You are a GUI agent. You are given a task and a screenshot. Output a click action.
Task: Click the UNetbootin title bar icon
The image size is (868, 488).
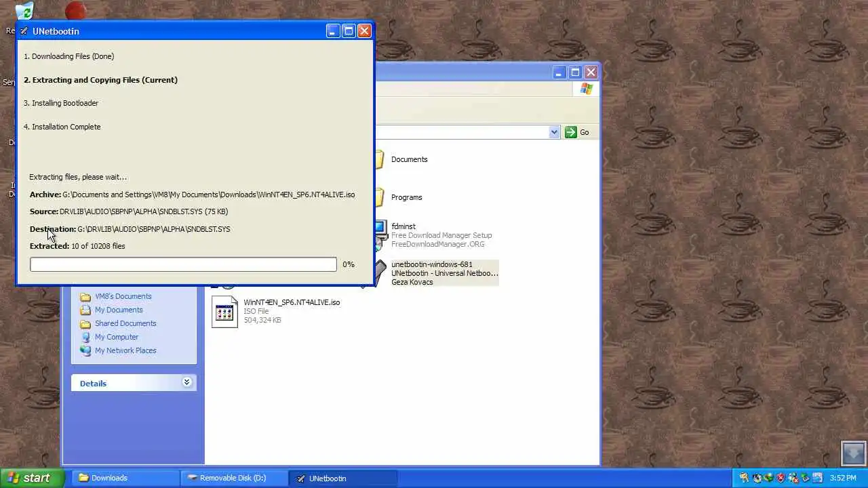tap(24, 31)
